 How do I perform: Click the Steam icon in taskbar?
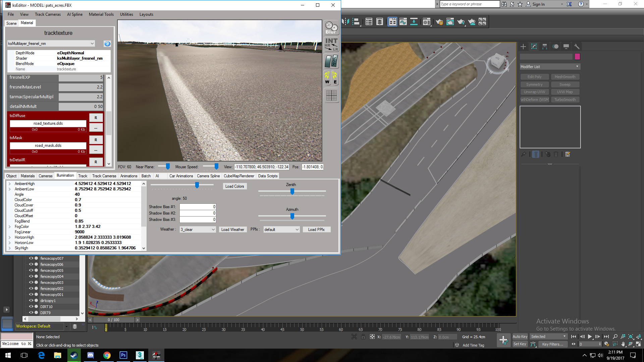click(74, 355)
